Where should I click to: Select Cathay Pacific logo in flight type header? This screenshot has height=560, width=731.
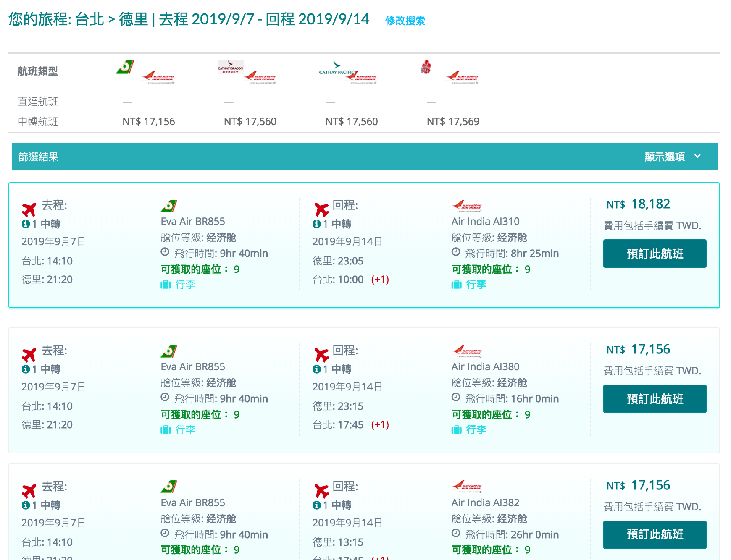[x=336, y=68]
